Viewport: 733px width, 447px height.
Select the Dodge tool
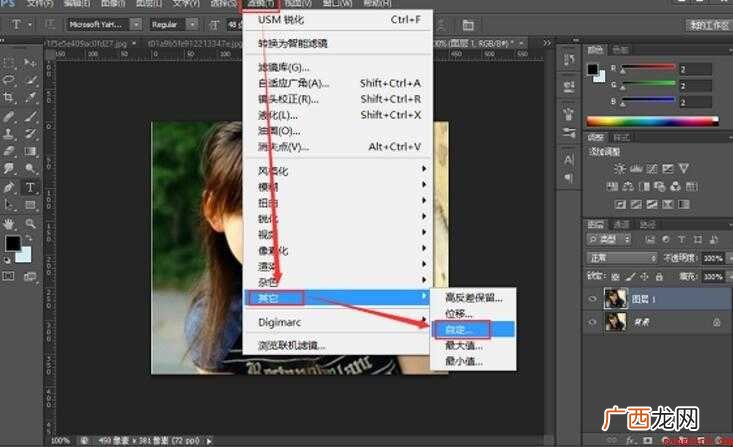click(x=30, y=168)
